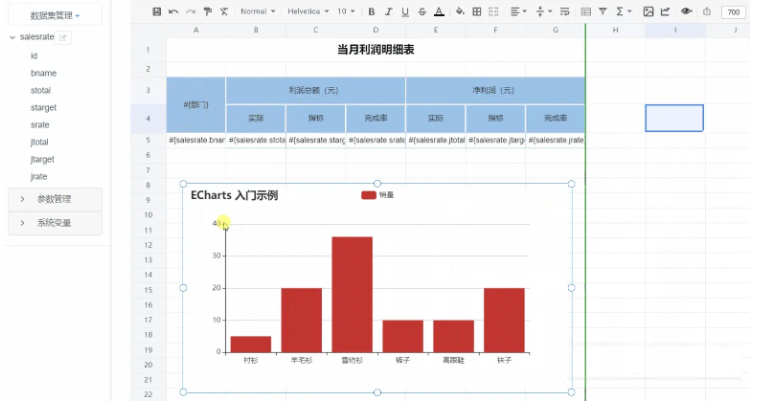Open the cell borders tool
Screen dimensions: 762x402
477,12
